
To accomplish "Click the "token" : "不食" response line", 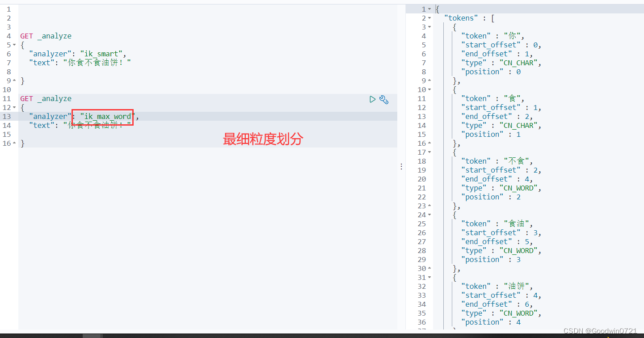I will pyautogui.click(x=497, y=161).
